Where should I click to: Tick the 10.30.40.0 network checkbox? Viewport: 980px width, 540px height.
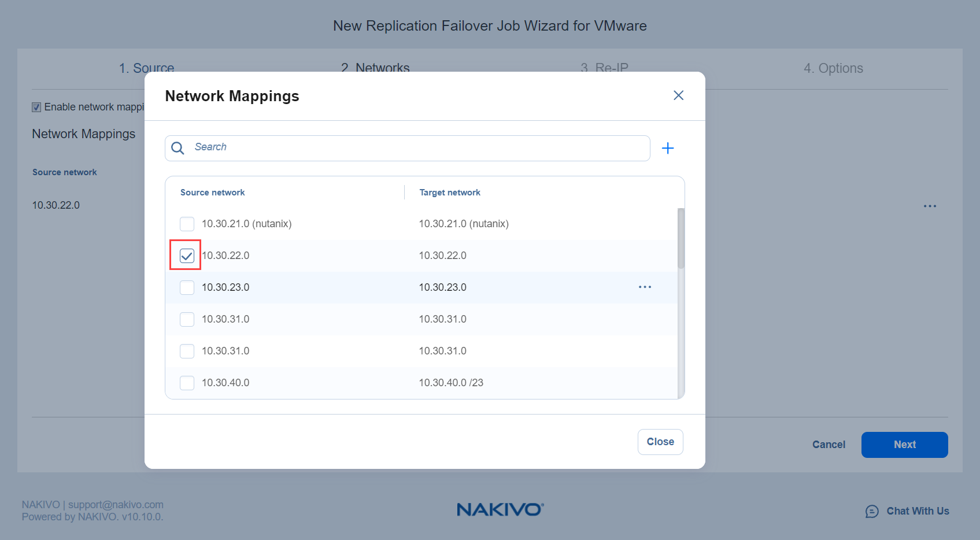[x=187, y=383]
